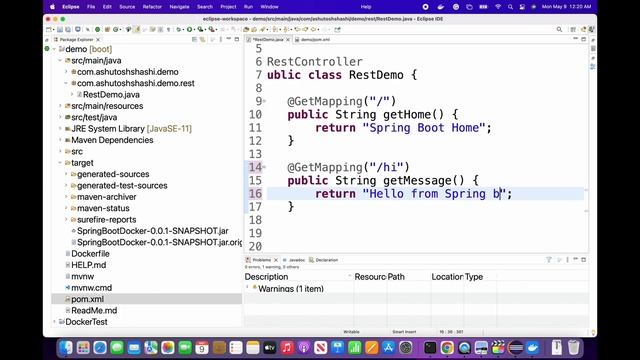Open the Navigate menu
This screenshot has width=640, height=360.
(179, 7)
